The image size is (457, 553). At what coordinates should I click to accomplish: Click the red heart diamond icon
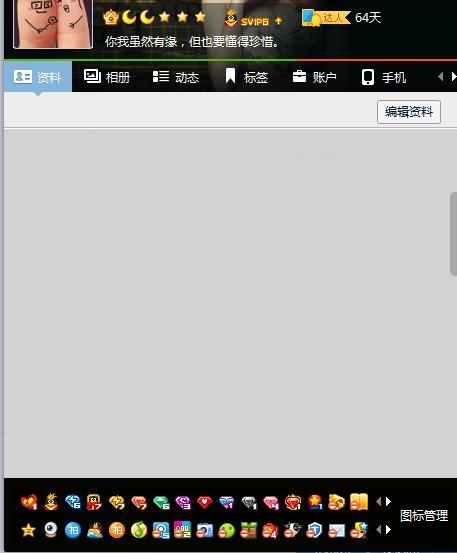pos(205,502)
